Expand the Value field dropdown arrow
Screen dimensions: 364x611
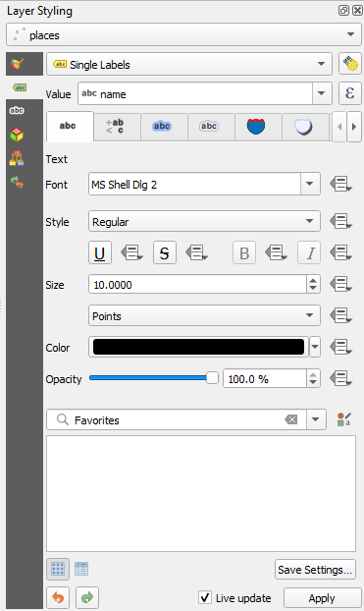click(322, 93)
